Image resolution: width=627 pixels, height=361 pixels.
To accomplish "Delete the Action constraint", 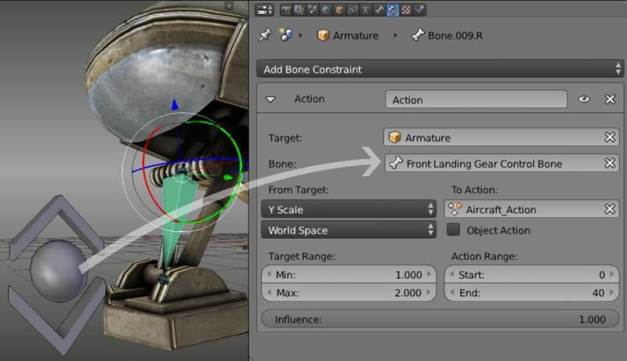I will click(610, 99).
